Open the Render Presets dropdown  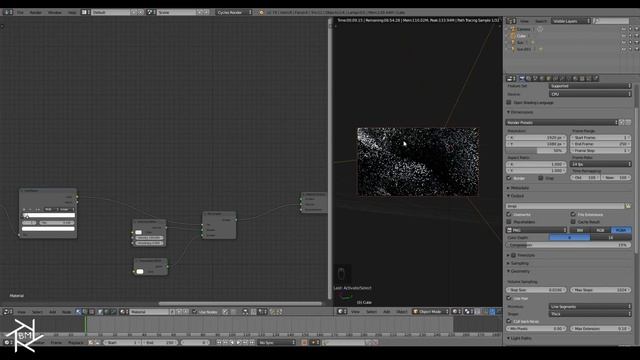coord(562,122)
